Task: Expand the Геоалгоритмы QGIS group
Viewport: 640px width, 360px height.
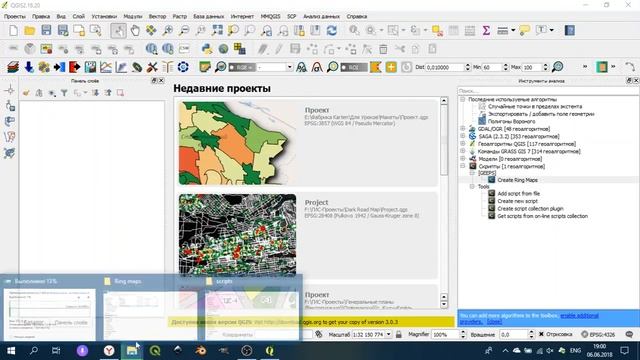Action: pyautogui.click(x=462, y=144)
